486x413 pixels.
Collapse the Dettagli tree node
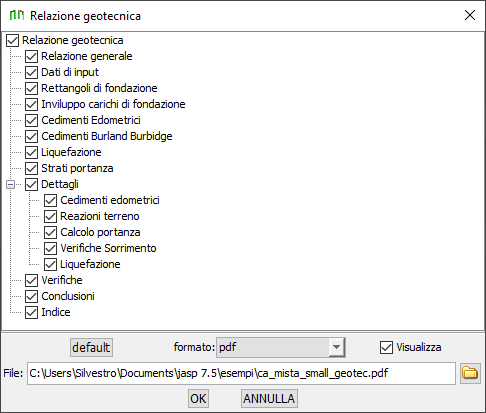point(11,184)
